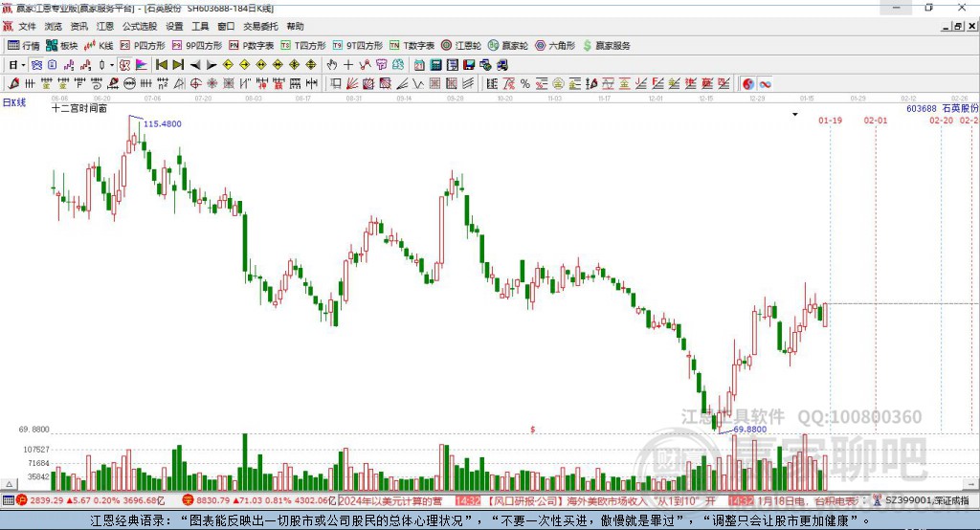Click the black left arrow icon
The height and width of the screenshot is (530, 980).
pyautogui.click(x=195, y=65)
